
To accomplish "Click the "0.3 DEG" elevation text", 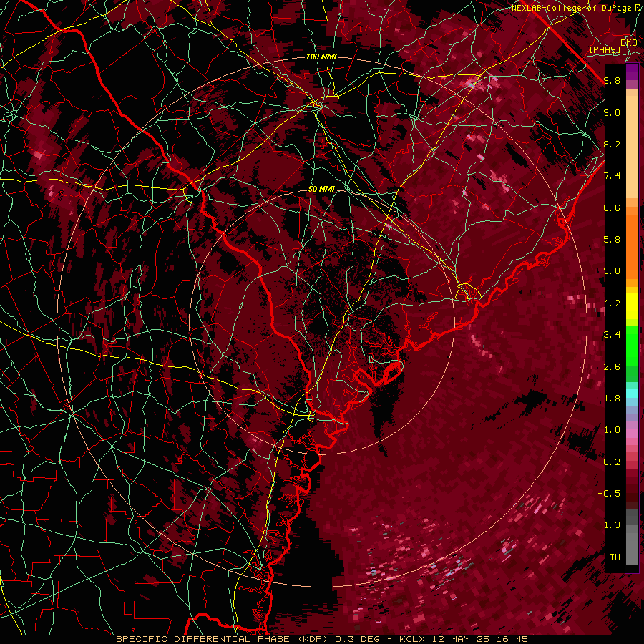I will 357,639.
